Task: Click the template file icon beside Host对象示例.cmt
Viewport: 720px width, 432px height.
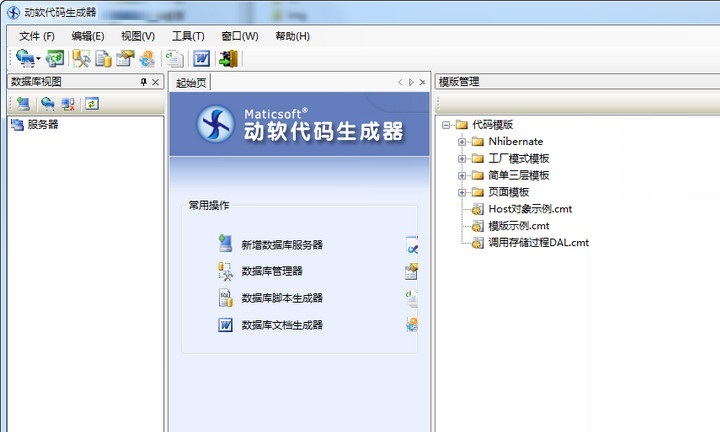Action: coord(478,209)
